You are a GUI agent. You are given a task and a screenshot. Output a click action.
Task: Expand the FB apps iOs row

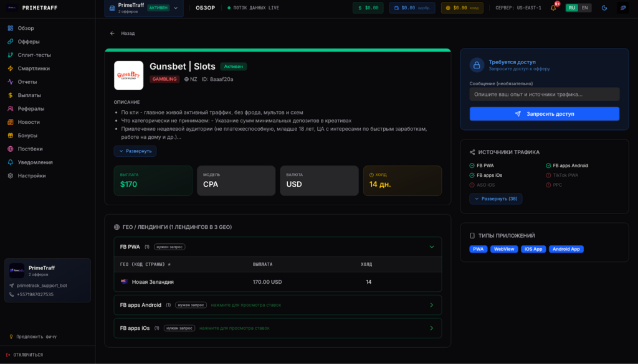coord(278,329)
